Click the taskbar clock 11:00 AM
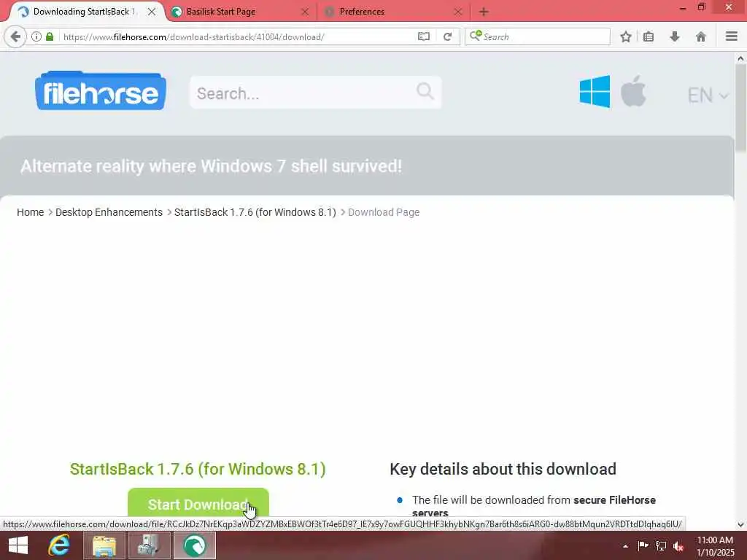Screen dimensions: 747x560 715,540
